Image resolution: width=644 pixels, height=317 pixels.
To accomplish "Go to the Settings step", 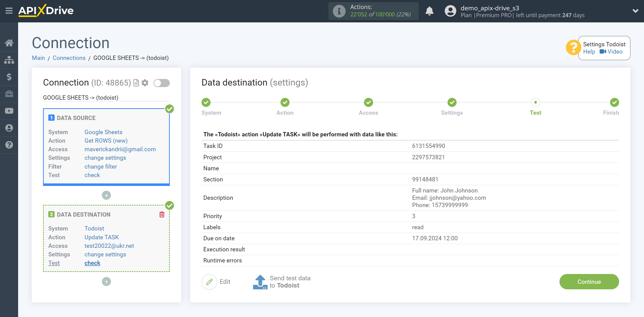I will [452, 102].
